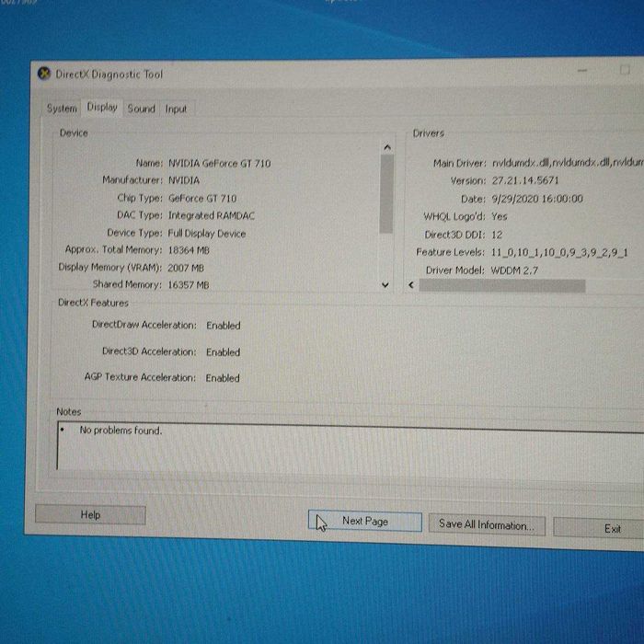This screenshot has width=644, height=644.
Task: Click AGP Texture Acceleration 'Enabled' value
Action: (x=223, y=378)
